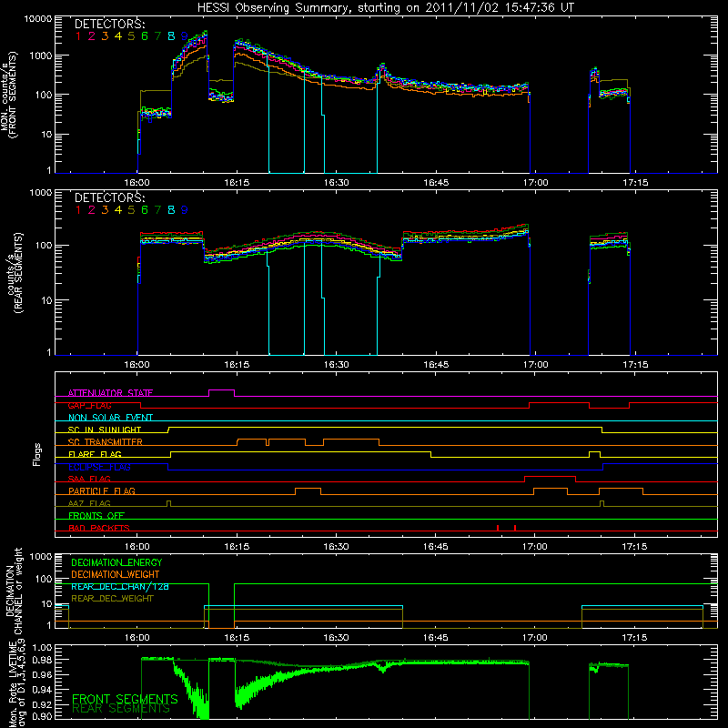Click the 17:15 tick label under decimation plot

coord(634,638)
